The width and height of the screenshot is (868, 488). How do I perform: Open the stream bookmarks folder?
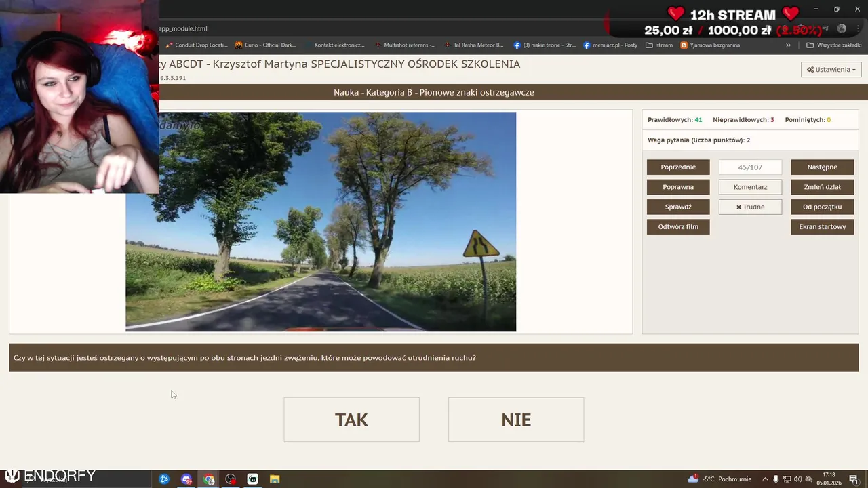coord(659,45)
